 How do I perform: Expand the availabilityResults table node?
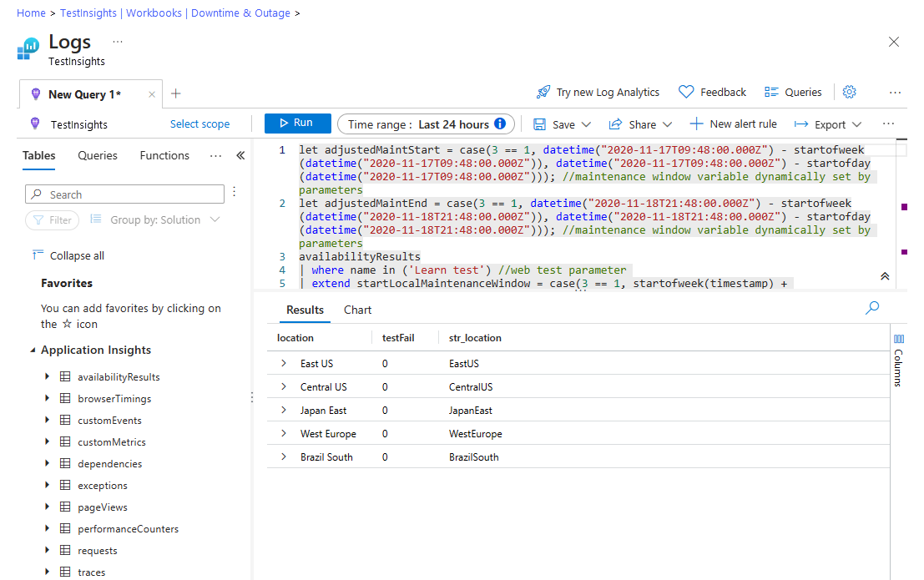tap(48, 377)
